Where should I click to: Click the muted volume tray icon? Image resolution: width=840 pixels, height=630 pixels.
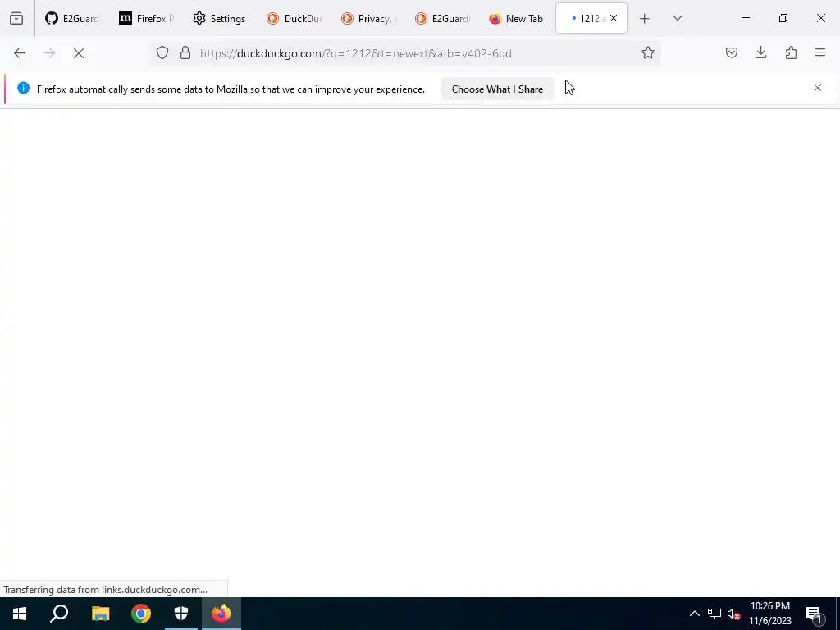tap(733, 614)
